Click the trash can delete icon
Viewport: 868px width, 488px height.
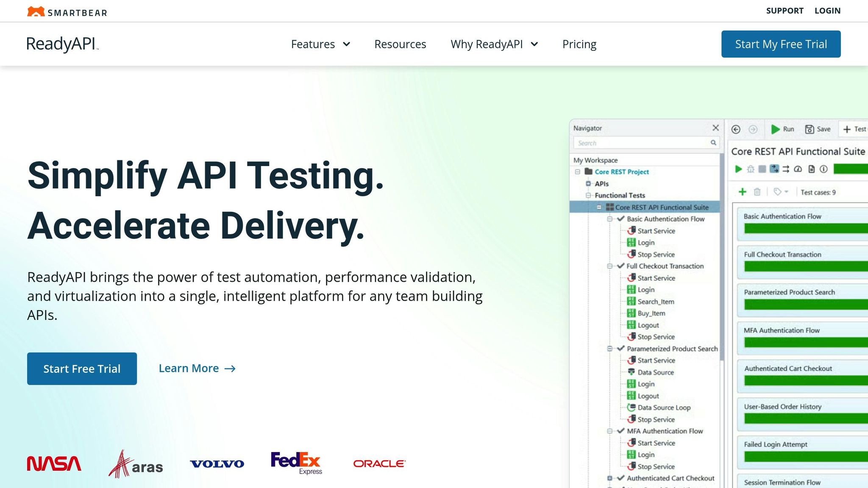757,192
